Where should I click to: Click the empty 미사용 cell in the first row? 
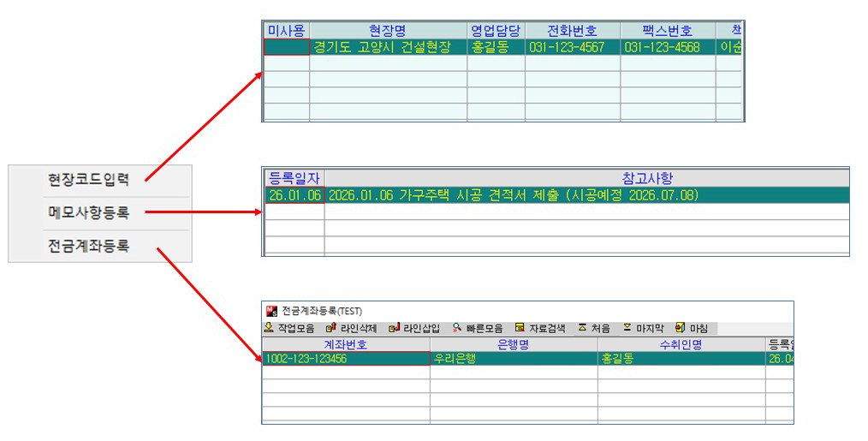point(286,47)
